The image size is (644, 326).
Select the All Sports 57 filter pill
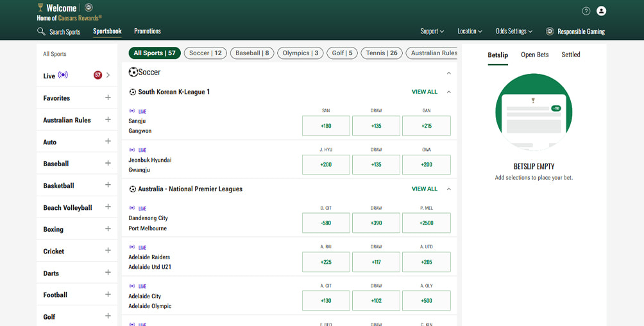(x=155, y=53)
